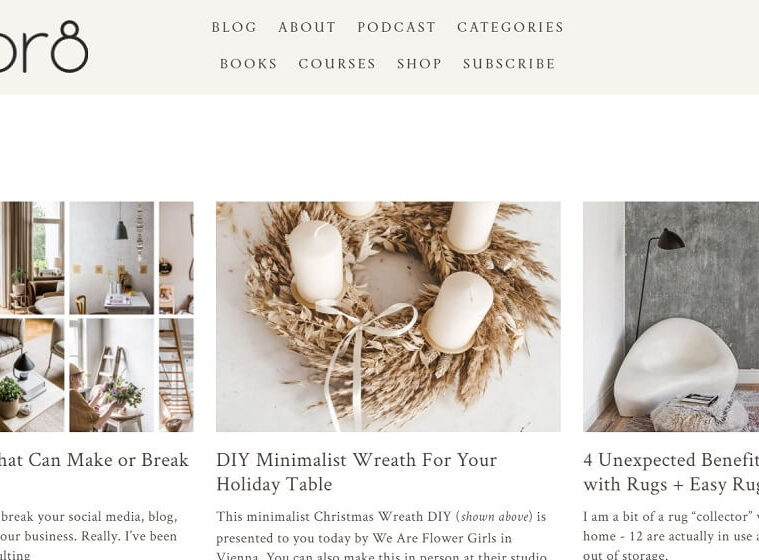The height and width of the screenshot is (560, 759).
Task: Click the site logo in header
Action: pos(44,46)
